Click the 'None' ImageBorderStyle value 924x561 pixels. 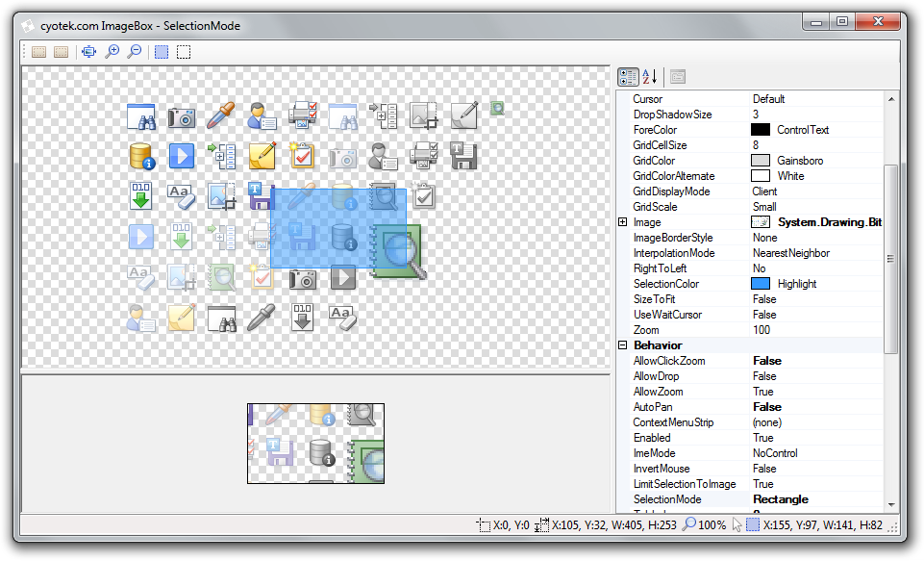[765, 238]
